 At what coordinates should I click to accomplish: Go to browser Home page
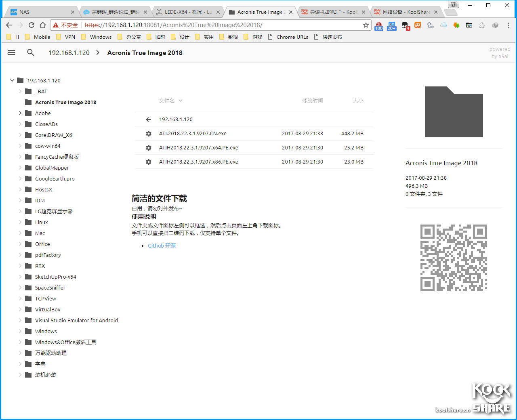click(43, 25)
